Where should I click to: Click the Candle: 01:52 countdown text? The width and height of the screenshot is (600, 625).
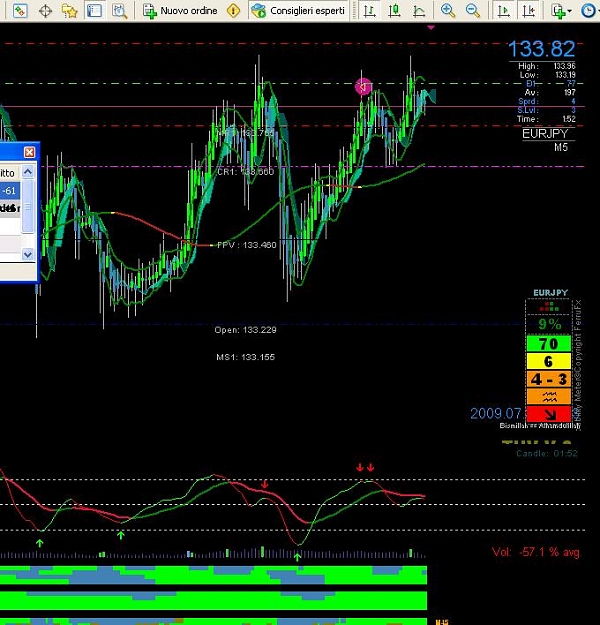pos(547,453)
